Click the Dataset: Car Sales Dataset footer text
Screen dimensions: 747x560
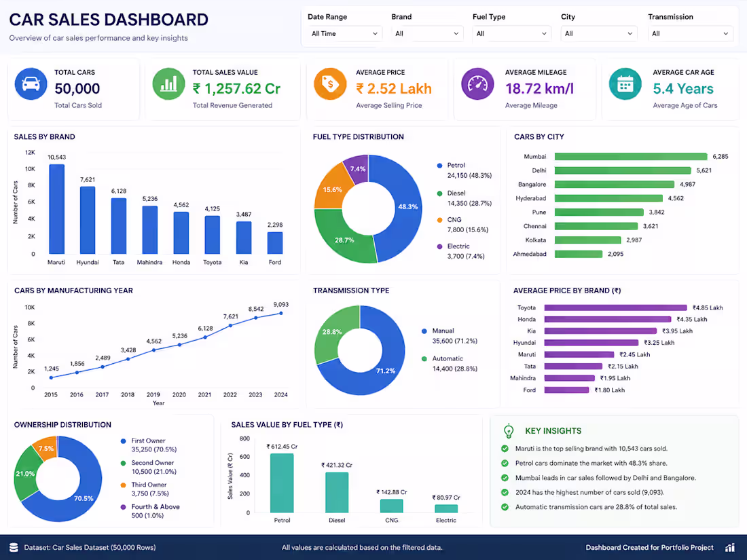pos(90,548)
